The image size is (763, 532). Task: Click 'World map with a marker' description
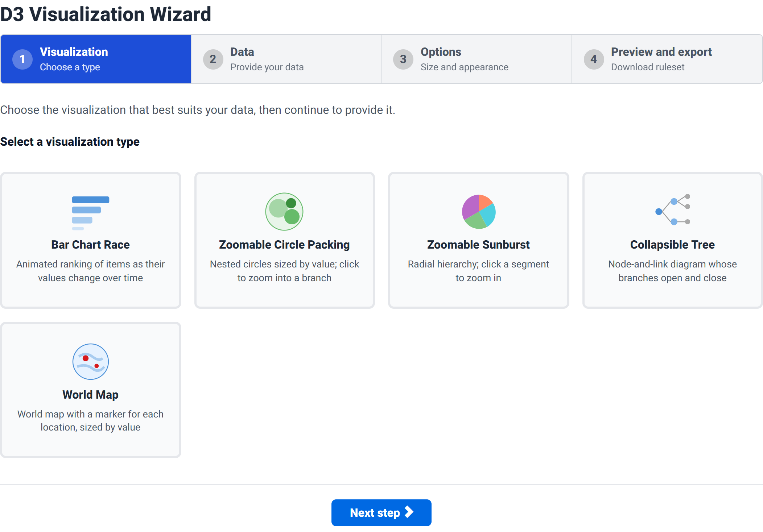(x=91, y=420)
